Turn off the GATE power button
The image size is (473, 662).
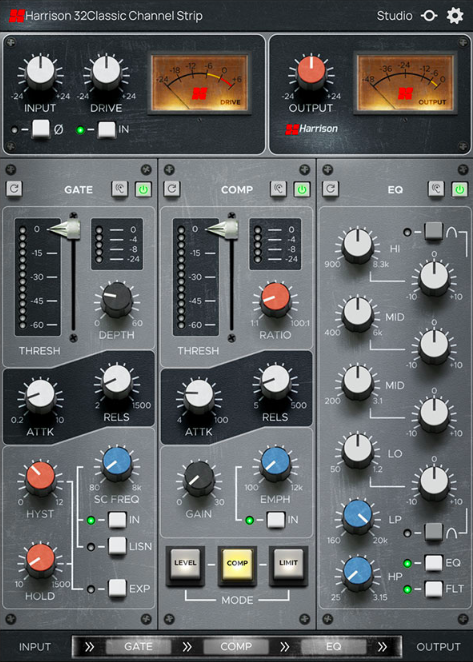coord(144,189)
